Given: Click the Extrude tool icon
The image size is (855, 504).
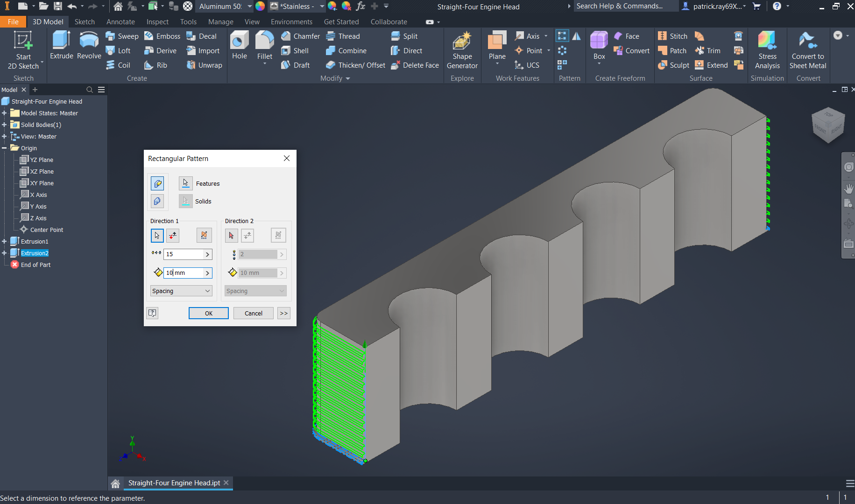Looking at the screenshot, I should 61,41.
